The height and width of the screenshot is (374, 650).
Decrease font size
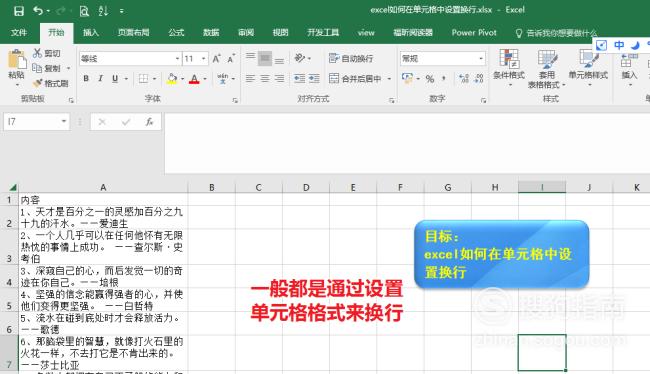(231, 58)
